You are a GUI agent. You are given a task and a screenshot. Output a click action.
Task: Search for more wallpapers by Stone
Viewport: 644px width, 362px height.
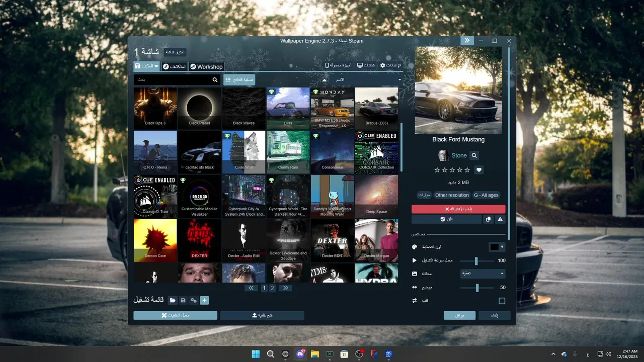(474, 155)
